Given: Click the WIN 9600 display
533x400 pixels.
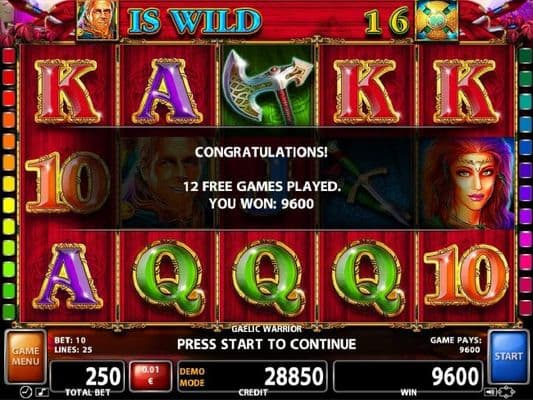Looking at the screenshot, I should (408, 376).
